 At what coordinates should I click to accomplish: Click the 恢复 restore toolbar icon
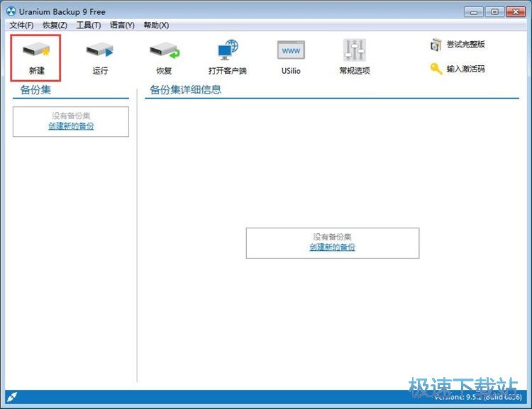coord(165,50)
